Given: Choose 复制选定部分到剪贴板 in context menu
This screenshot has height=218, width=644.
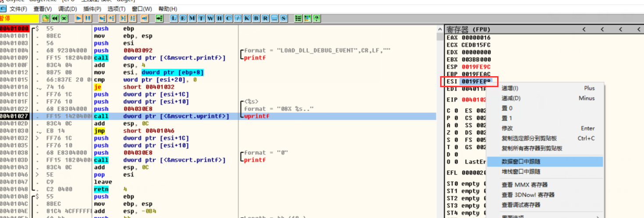Looking at the screenshot, I should [545, 138].
